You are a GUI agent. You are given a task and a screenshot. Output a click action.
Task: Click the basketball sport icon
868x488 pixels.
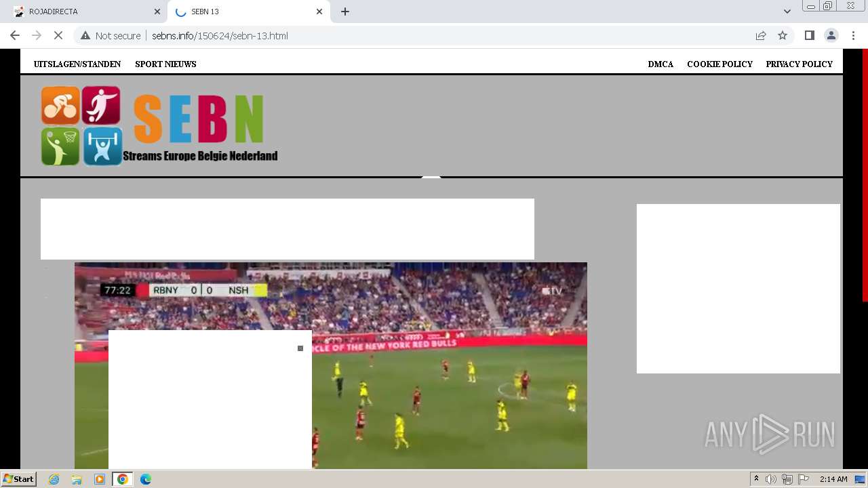tap(60, 146)
